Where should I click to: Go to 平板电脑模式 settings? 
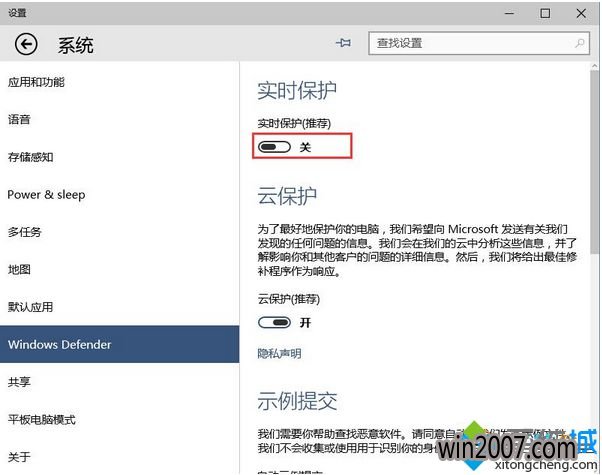pyautogui.click(x=41, y=419)
